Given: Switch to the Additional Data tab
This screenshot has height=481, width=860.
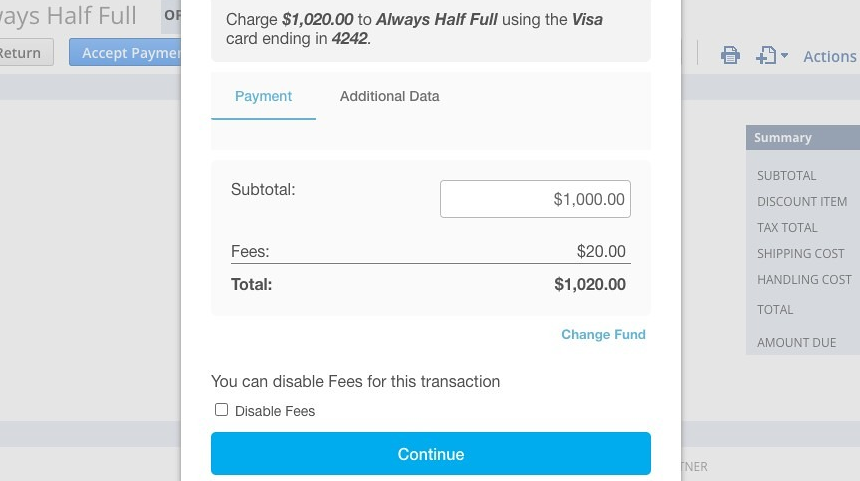Looking at the screenshot, I should [x=389, y=97].
